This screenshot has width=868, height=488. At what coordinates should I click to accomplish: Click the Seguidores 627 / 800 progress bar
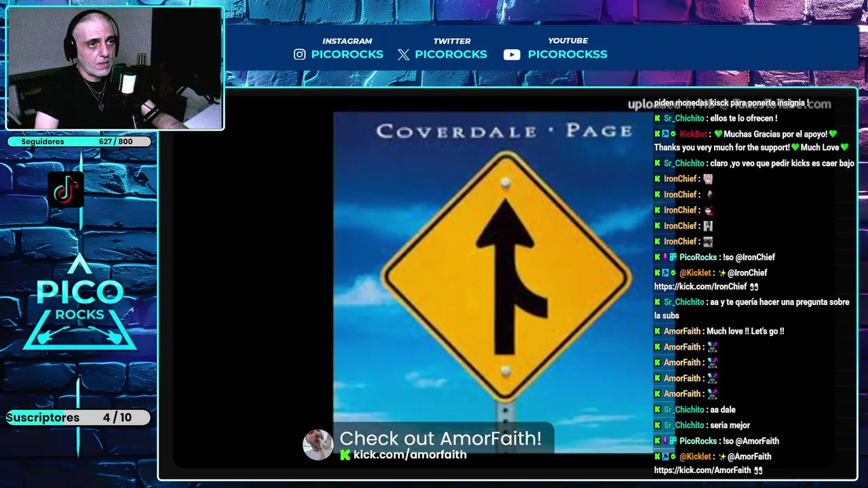pos(79,142)
